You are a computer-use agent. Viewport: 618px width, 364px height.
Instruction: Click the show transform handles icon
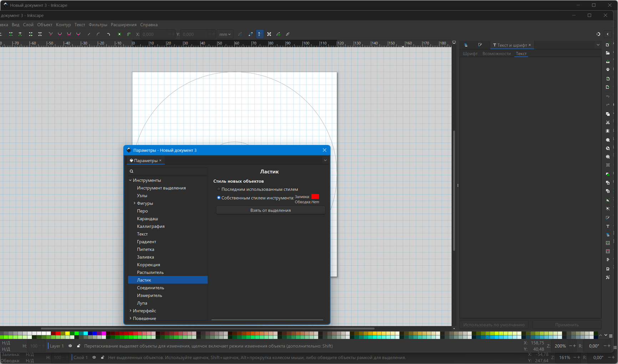tap(269, 34)
